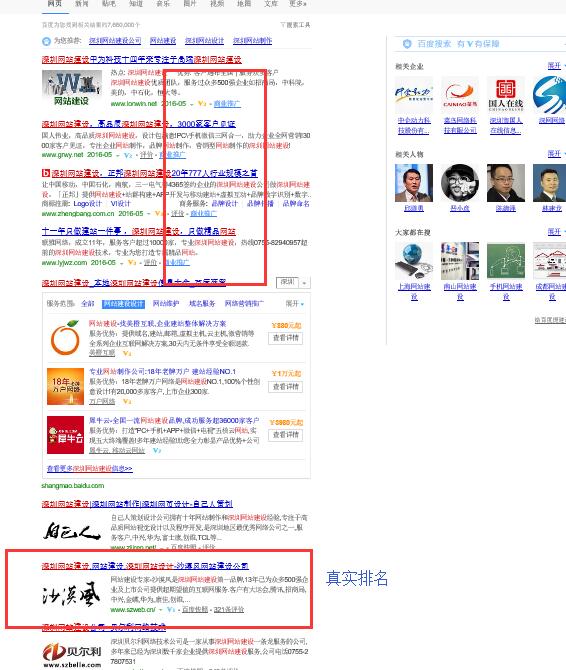566x670 pixels.
Task: Switch to the 贴吧 tab
Action: (x=109, y=3)
